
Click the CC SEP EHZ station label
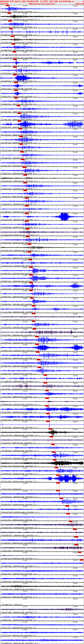click(19, 66)
